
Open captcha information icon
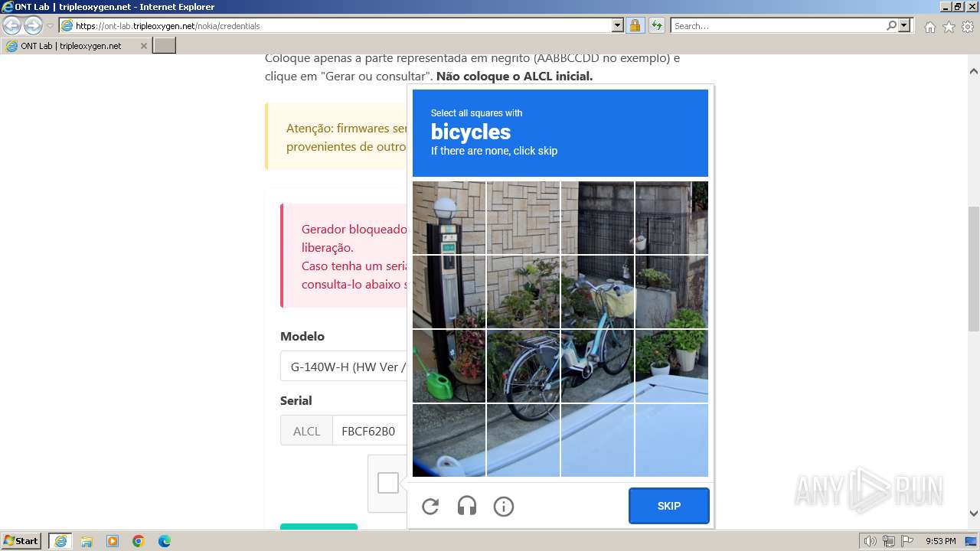[504, 506]
